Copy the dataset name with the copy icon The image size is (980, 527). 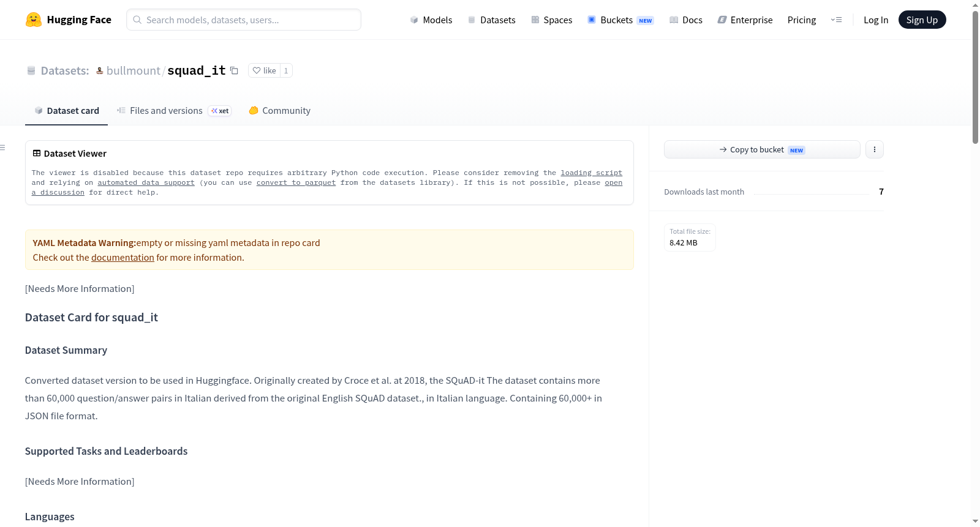coord(234,70)
